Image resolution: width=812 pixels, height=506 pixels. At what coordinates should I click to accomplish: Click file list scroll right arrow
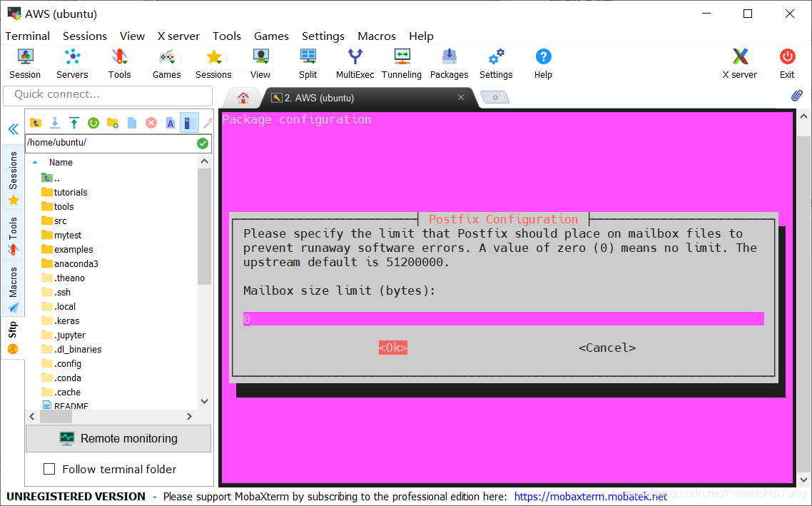point(190,416)
